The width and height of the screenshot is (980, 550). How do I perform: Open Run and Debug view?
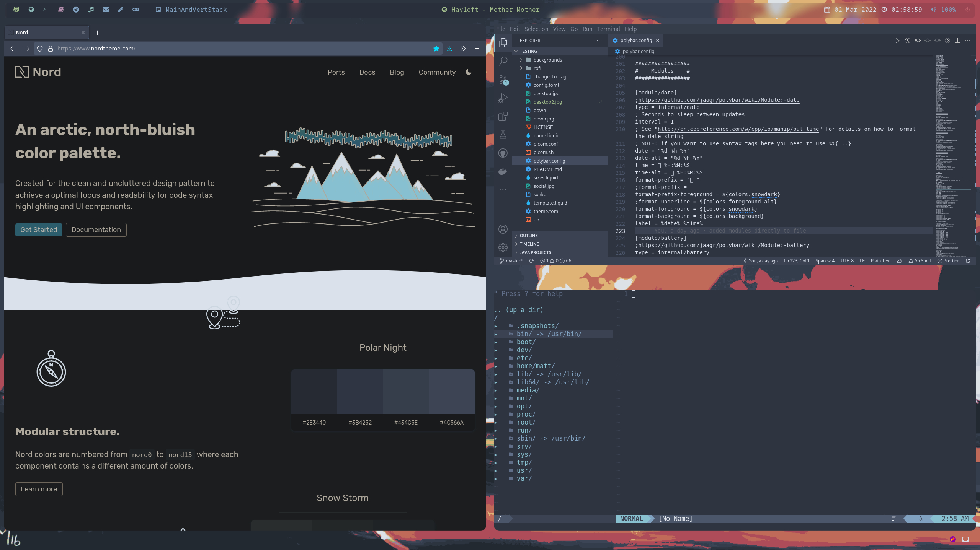pyautogui.click(x=503, y=98)
